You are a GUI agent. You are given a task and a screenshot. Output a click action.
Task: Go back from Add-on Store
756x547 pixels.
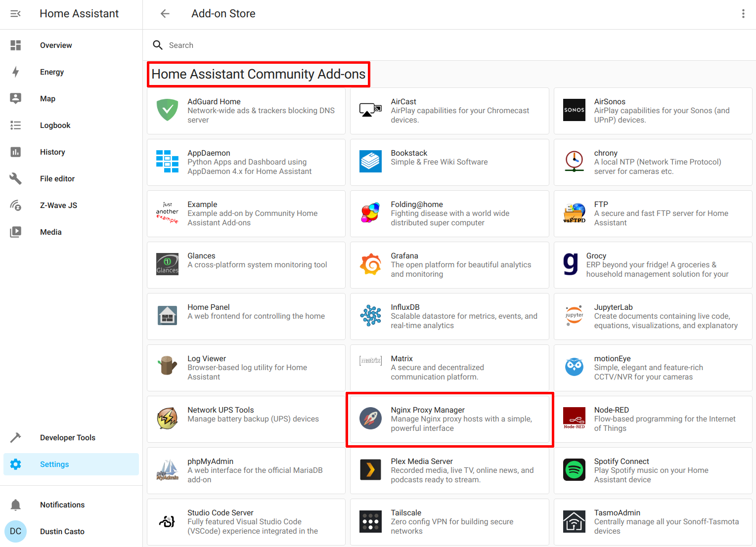tap(165, 14)
